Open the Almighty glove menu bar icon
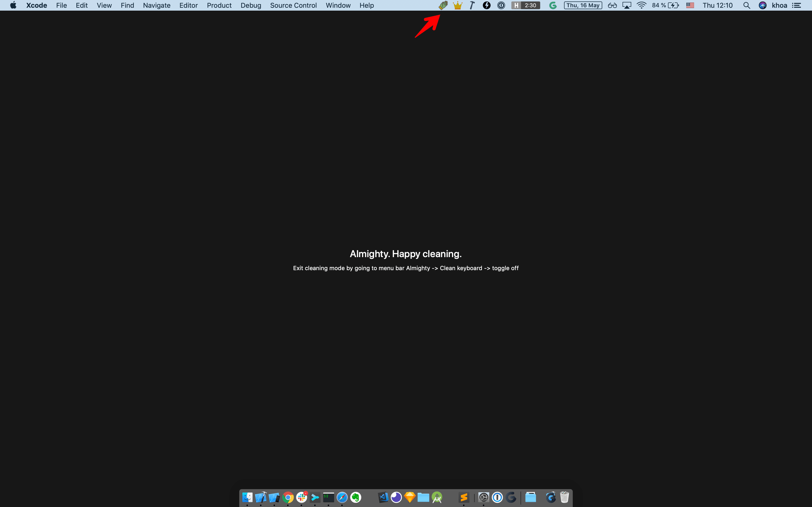 pos(443,5)
